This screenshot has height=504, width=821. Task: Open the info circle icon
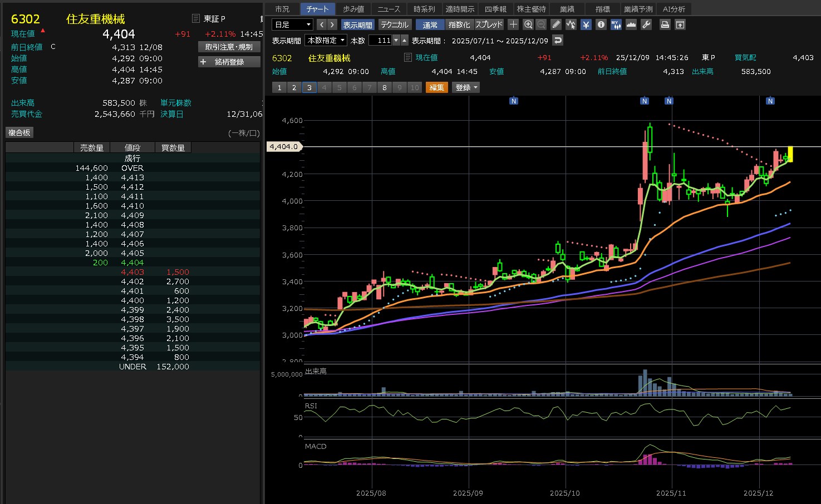601,24
